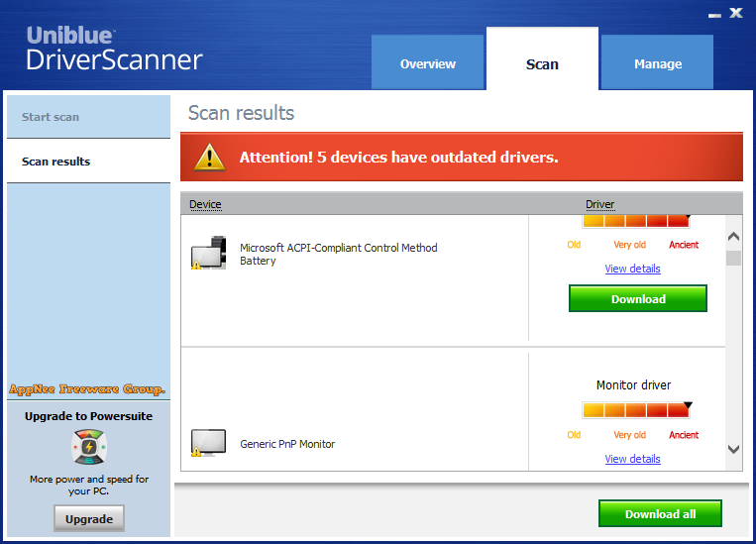Click the scrollbar down arrow
756x544 pixels.
click(x=733, y=449)
